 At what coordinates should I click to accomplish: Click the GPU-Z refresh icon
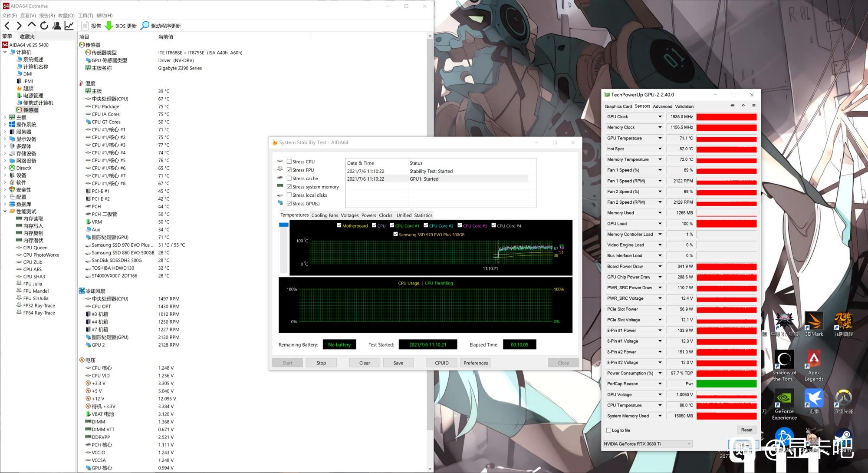[x=743, y=106]
